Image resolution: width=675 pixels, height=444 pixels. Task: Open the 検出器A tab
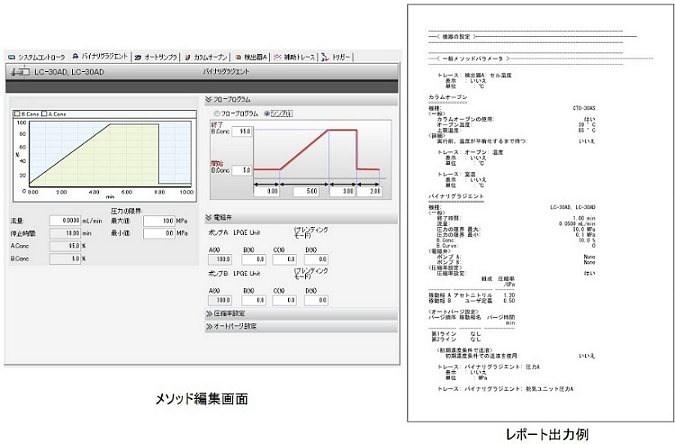click(x=251, y=57)
